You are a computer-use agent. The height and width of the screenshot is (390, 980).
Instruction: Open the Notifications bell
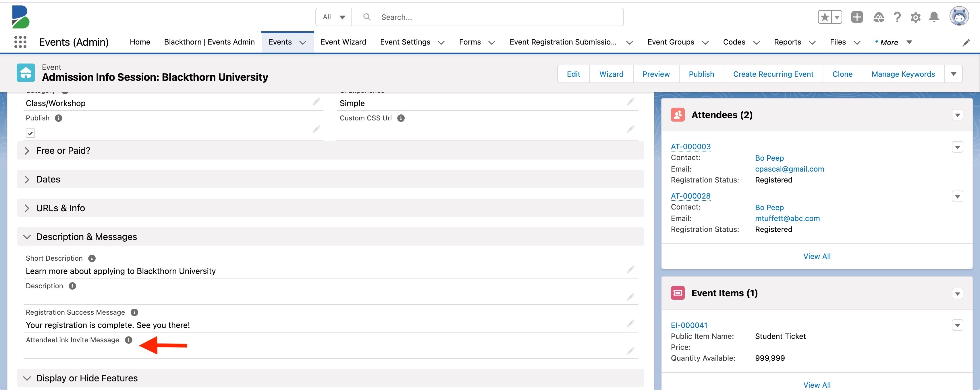pos(934,17)
